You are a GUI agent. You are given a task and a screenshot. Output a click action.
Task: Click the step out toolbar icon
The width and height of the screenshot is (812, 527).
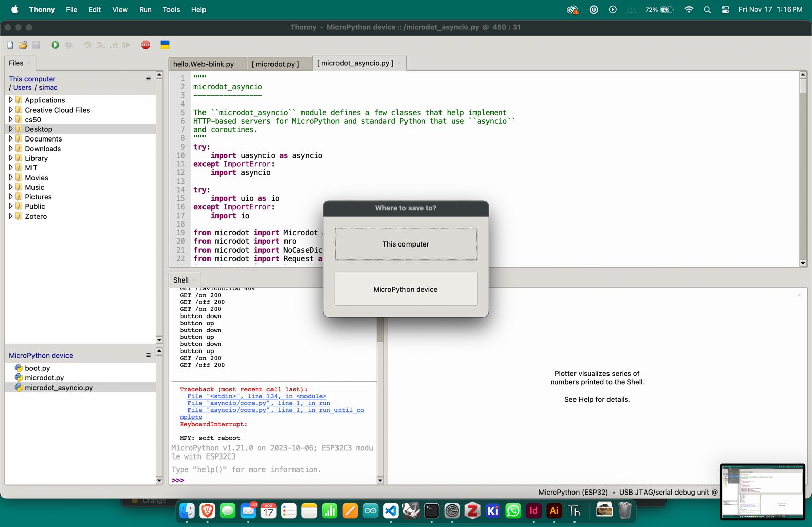(x=114, y=45)
